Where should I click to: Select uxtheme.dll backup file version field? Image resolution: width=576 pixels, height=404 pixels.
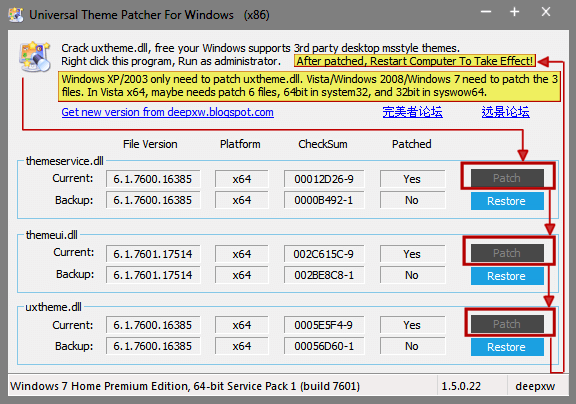point(153,346)
